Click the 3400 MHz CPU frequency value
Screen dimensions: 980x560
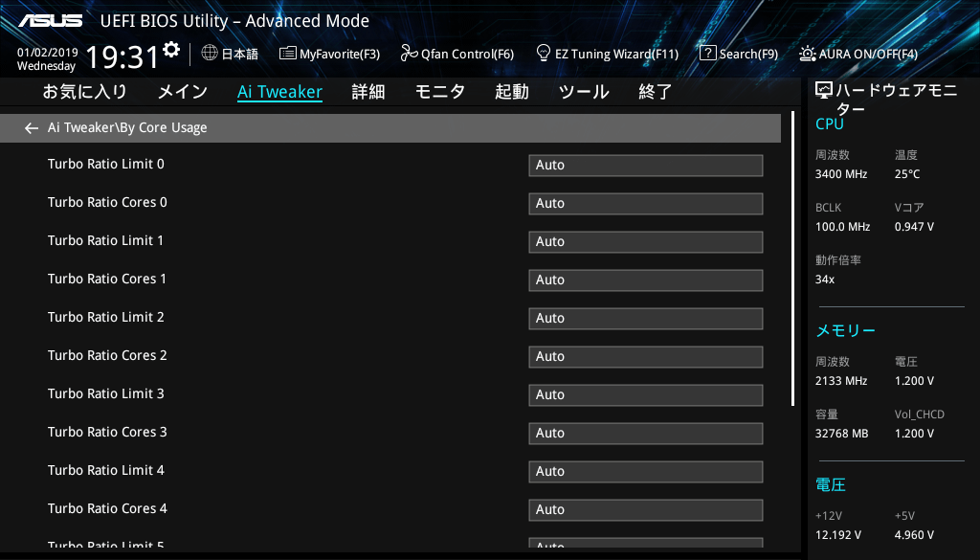click(841, 174)
